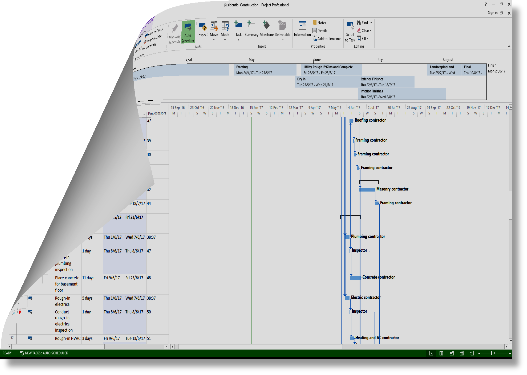Screen dimensions: 527x375
Task: Select the Masonry contractor Gantt bar
Action: (367, 190)
